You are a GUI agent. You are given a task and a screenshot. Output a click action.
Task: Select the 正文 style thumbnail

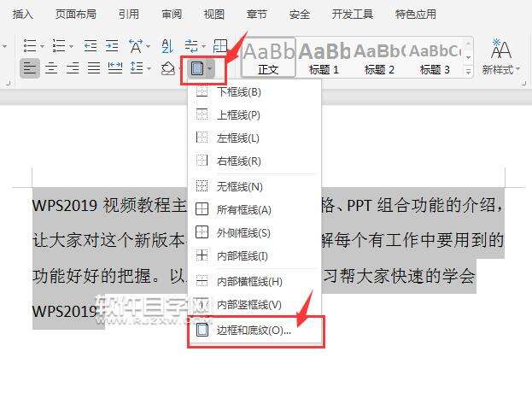pos(268,58)
